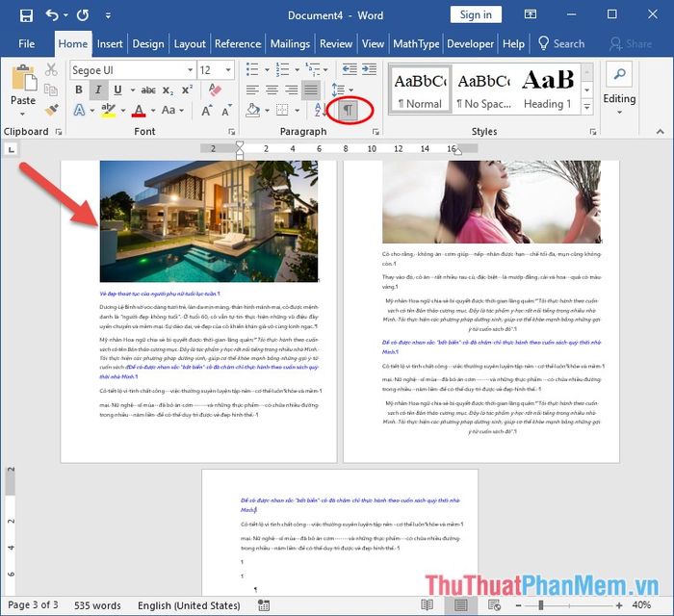Align text to the right

point(291,90)
